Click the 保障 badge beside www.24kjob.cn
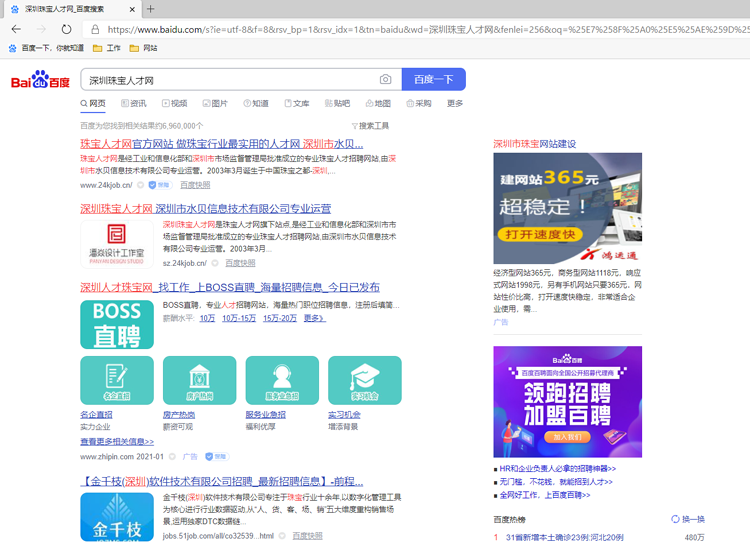 click(159, 185)
